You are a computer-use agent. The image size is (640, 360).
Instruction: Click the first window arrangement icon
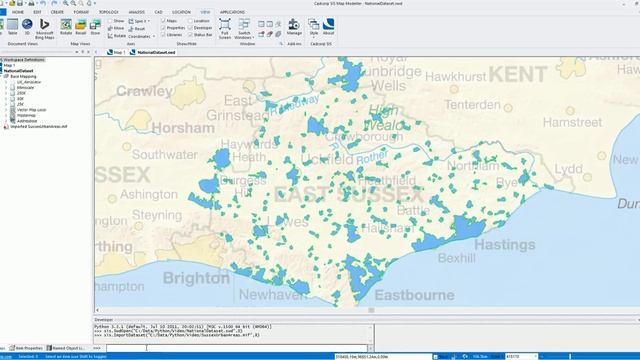pyautogui.click(x=261, y=24)
